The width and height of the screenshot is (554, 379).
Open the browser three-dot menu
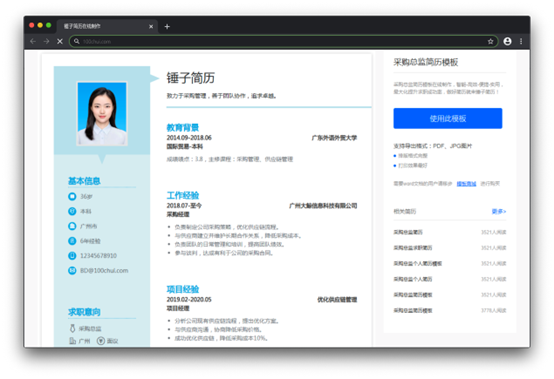point(521,41)
